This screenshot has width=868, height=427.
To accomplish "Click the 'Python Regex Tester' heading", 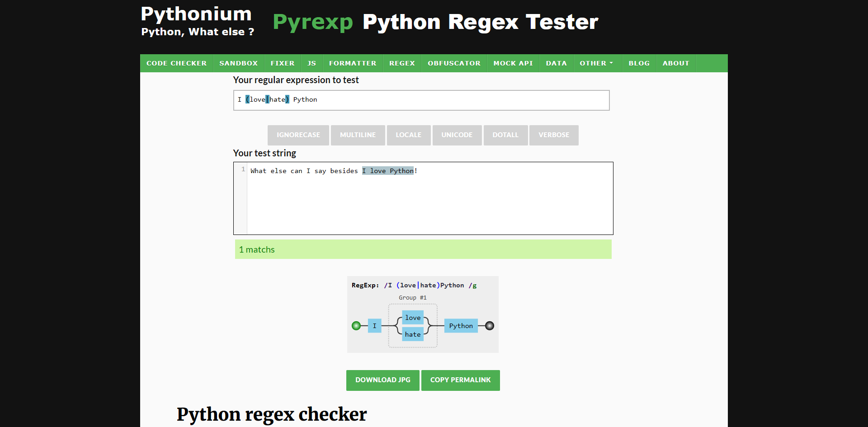I will 481,22.
